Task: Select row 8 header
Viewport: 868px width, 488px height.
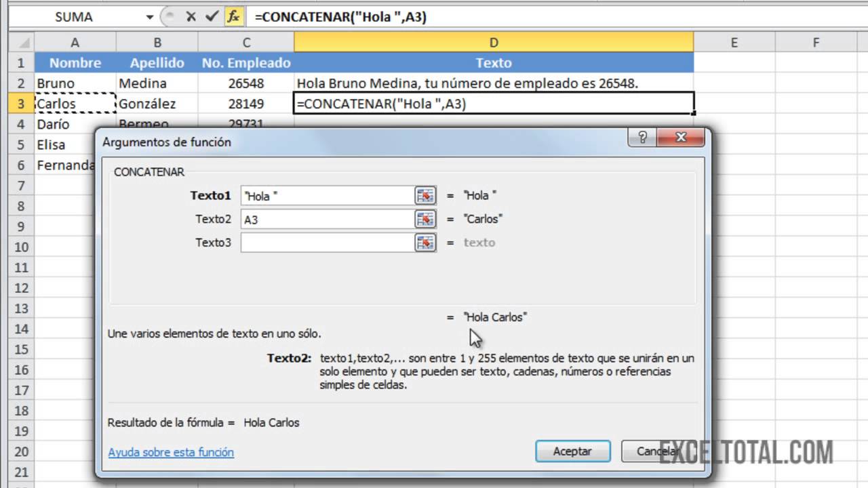Action: 21,206
